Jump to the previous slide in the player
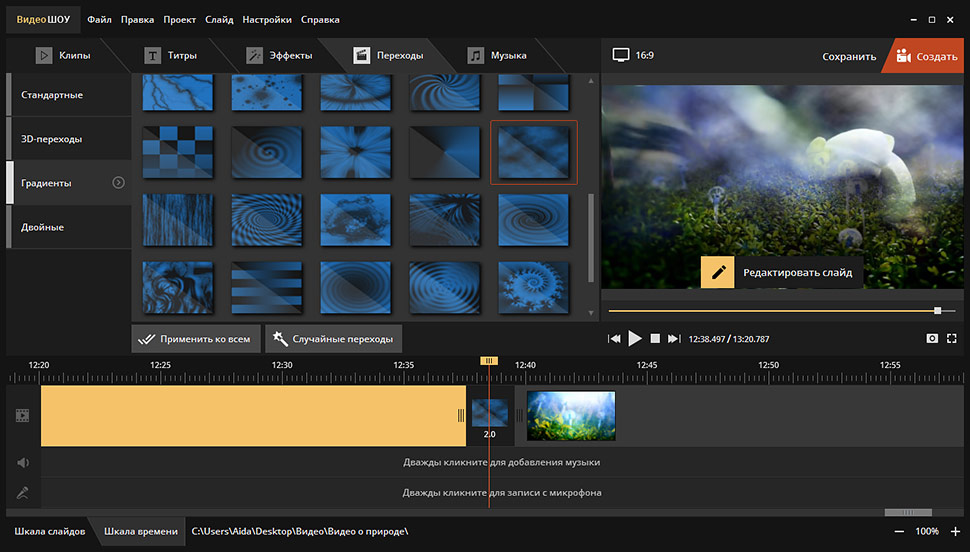The width and height of the screenshot is (970, 552). [x=614, y=339]
